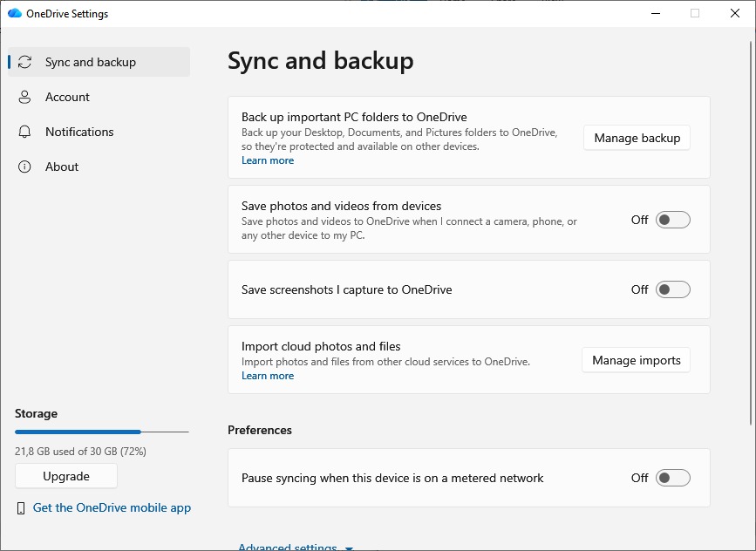Expand Advanced settings
The height and width of the screenshot is (551, 756).
point(296,548)
